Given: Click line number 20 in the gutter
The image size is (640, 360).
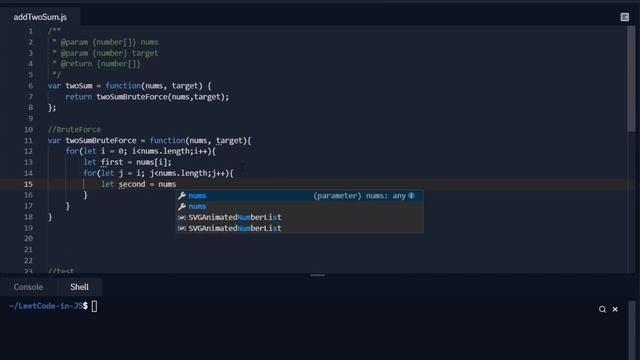Looking at the screenshot, I should point(28,238).
